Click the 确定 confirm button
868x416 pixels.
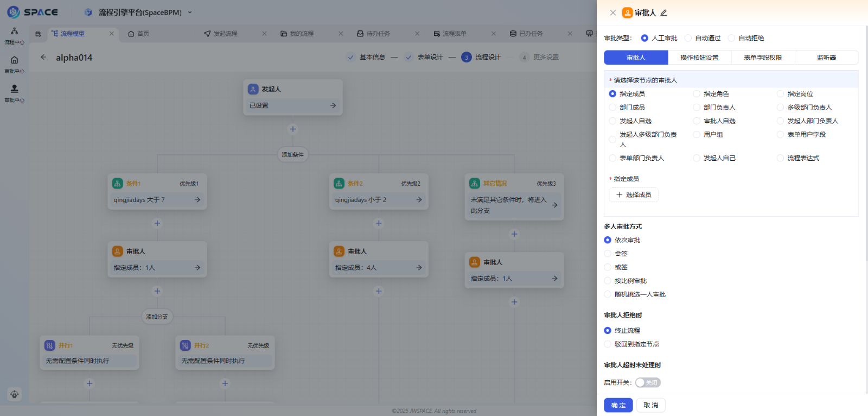(618, 405)
